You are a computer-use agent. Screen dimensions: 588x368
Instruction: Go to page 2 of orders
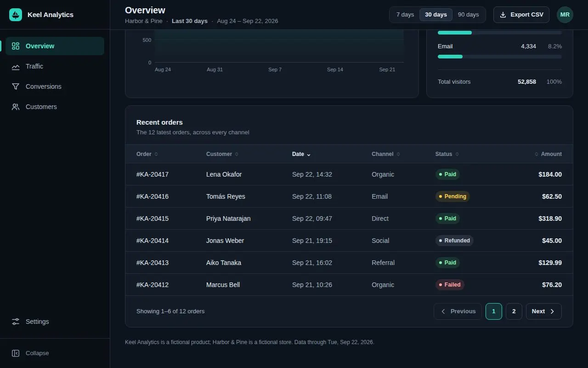(514, 311)
